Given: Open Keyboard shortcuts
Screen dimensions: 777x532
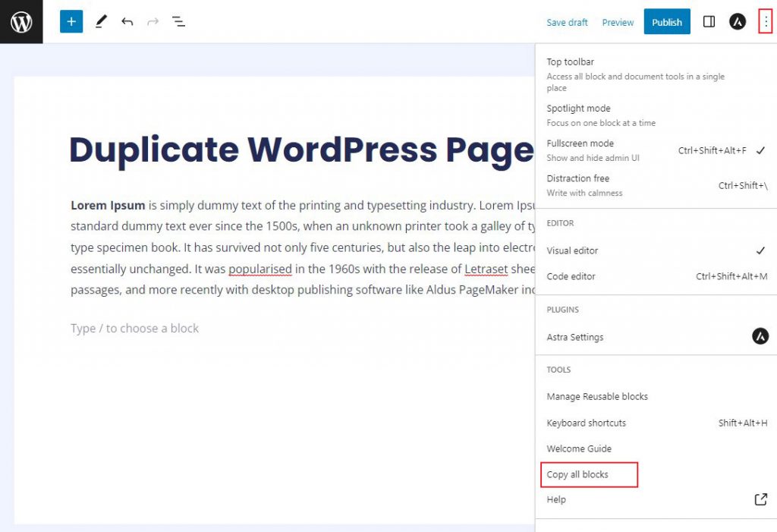Looking at the screenshot, I should (587, 423).
